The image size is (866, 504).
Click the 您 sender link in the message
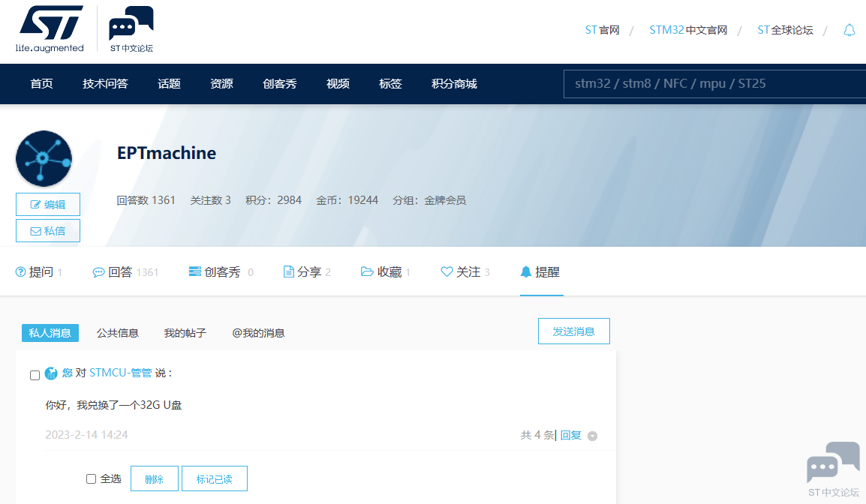[68, 373]
